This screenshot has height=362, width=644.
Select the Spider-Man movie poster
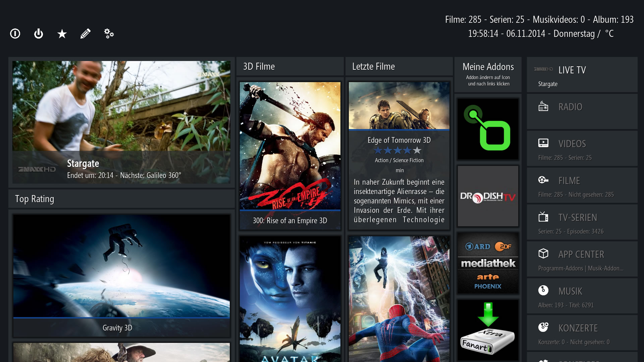399,299
